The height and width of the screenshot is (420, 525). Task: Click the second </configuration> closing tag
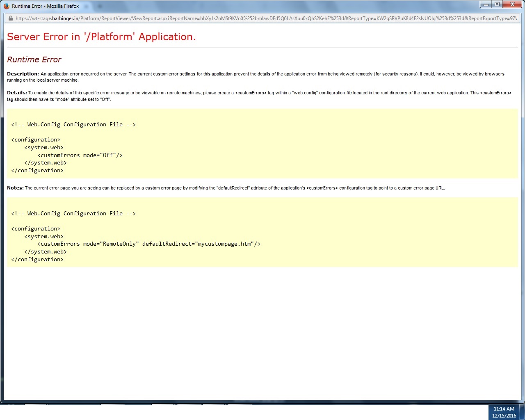click(37, 259)
